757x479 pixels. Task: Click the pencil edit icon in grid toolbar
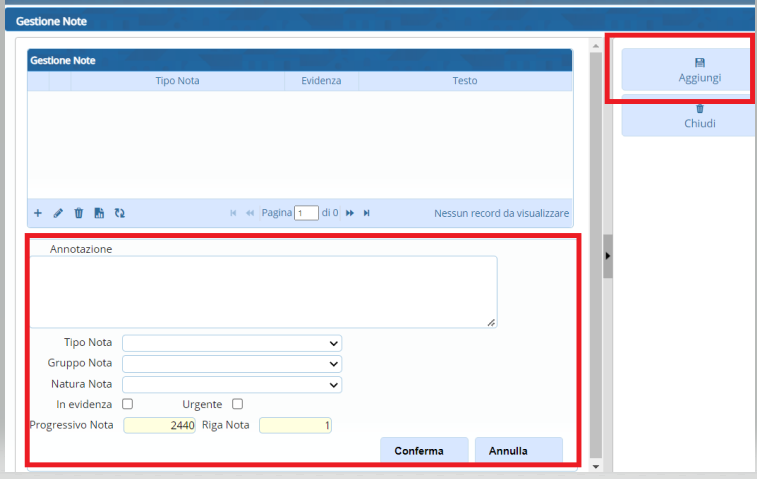pyautogui.click(x=58, y=213)
